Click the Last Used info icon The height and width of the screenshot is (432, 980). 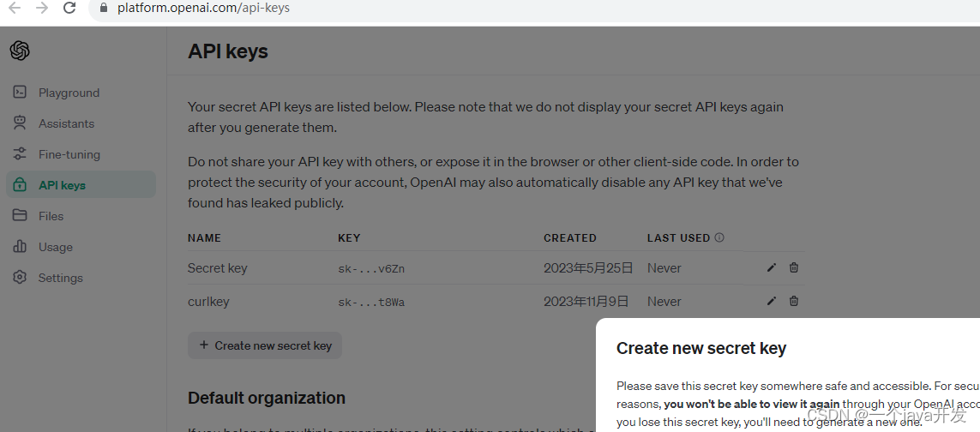[x=719, y=237]
